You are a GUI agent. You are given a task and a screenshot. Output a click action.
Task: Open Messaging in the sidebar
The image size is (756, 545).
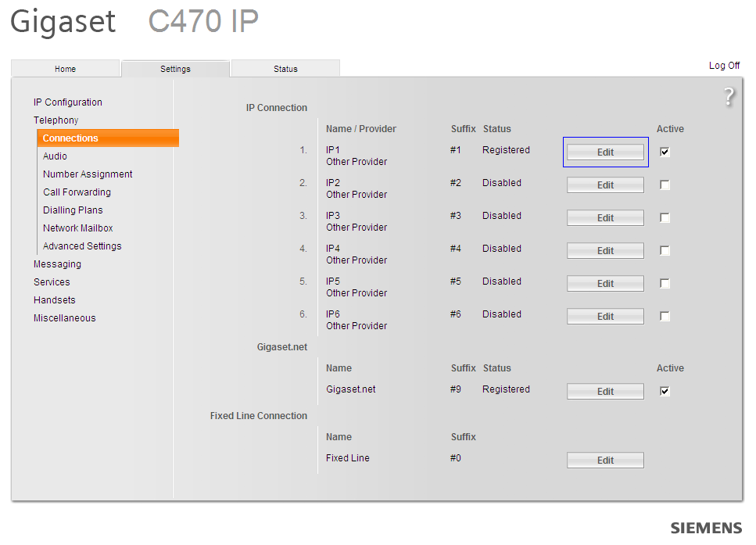click(x=57, y=264)
